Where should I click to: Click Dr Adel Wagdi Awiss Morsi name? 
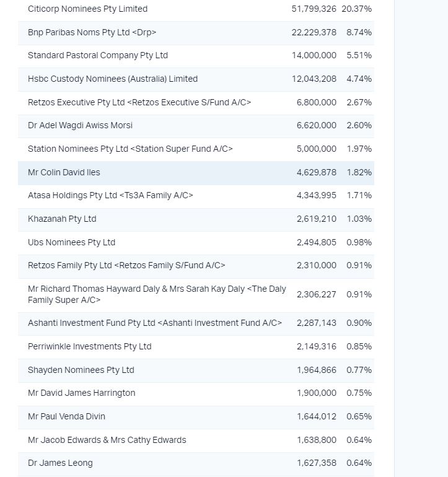[80, 125]
